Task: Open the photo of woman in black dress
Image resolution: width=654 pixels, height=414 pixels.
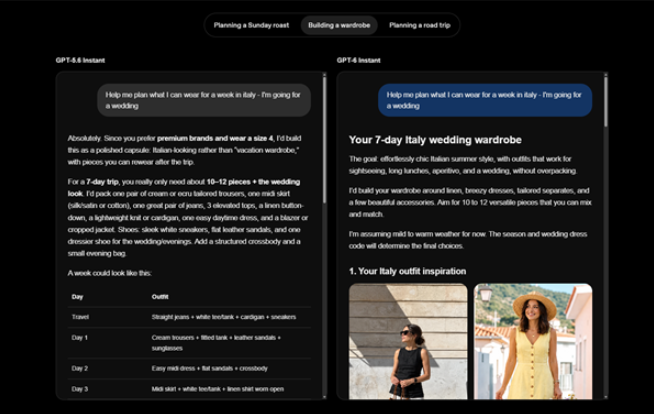Action: [x=408, y=341]
